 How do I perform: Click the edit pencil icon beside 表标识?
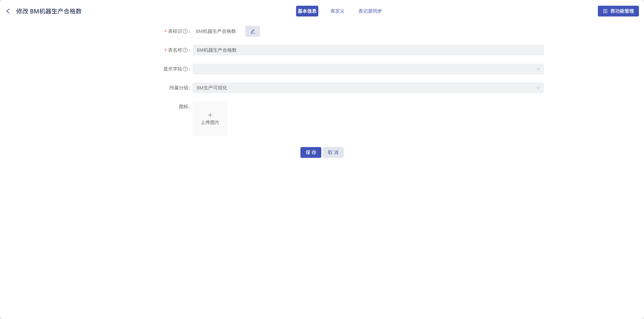click(252, 31)
